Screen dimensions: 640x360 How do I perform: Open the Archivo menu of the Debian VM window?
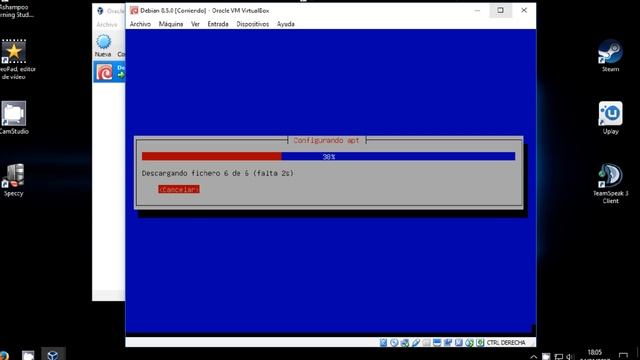click(140, 24)
